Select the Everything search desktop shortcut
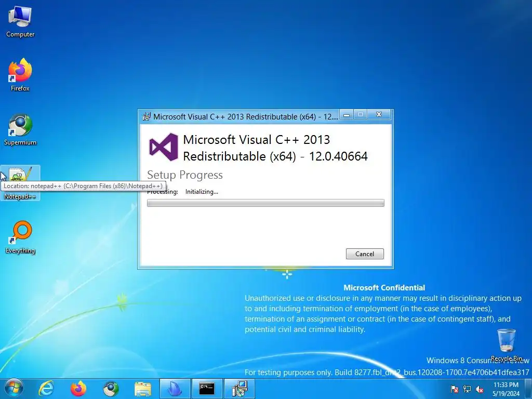The width and height of the screenshot is (532, 399). coord(20,237)
